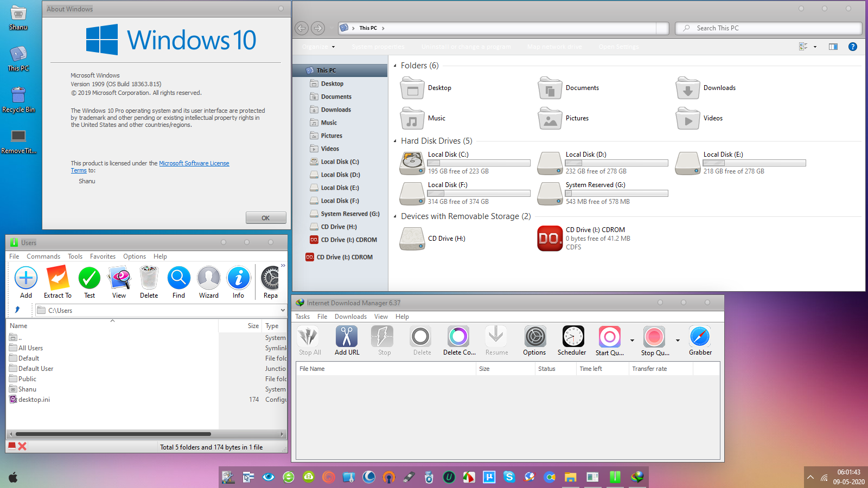Open the Favorites menu
Image resolution: width=868 pixels, height=488 pixels.
103,256
